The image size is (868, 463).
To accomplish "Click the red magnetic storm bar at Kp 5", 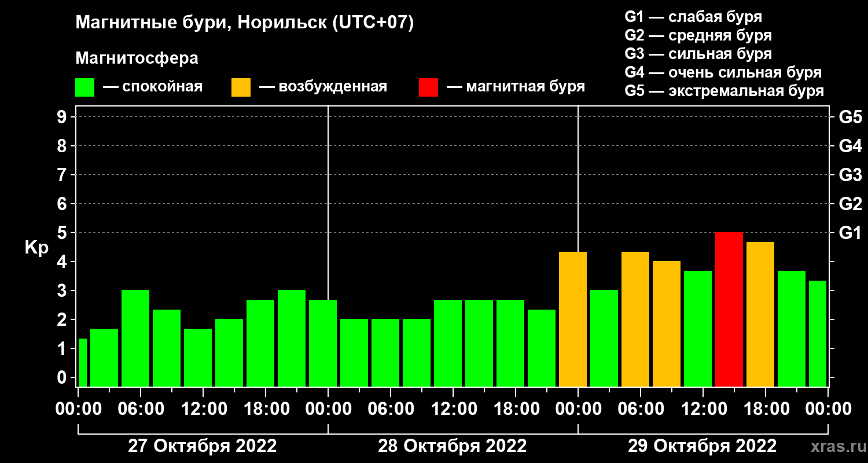I will pyautogui.click(x=729, y=310).
